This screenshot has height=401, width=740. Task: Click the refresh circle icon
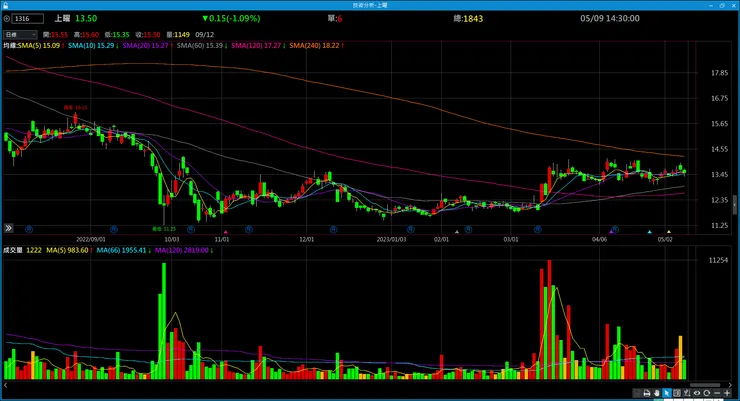pos(706,393)
